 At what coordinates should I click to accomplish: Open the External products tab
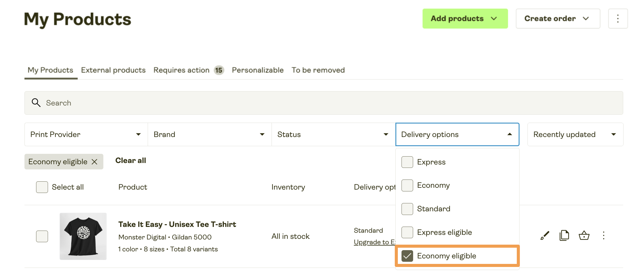(x=113, y=70)
